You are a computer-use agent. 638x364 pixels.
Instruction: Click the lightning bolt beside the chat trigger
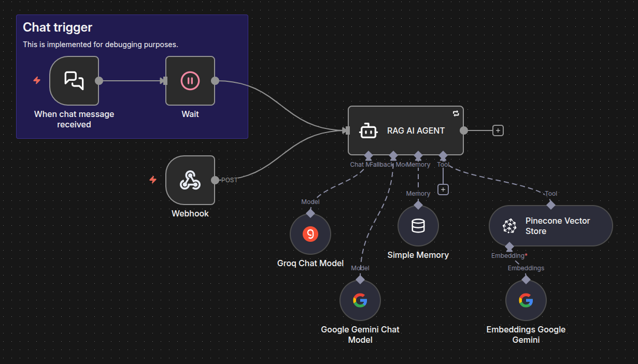[x=36, y=81]
